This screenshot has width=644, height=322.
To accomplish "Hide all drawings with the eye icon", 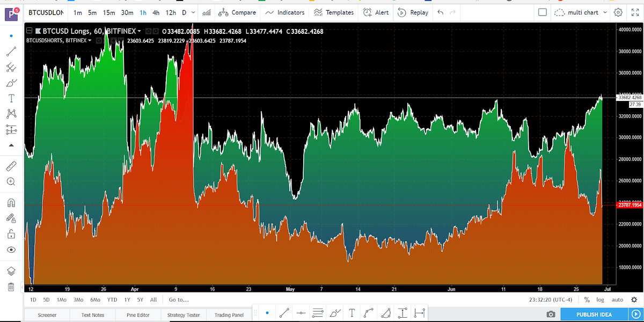I will (x=11, y=250).
